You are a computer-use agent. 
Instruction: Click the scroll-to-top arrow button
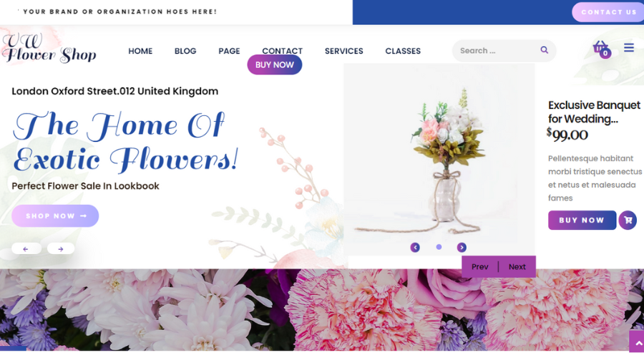pos(637,342)
